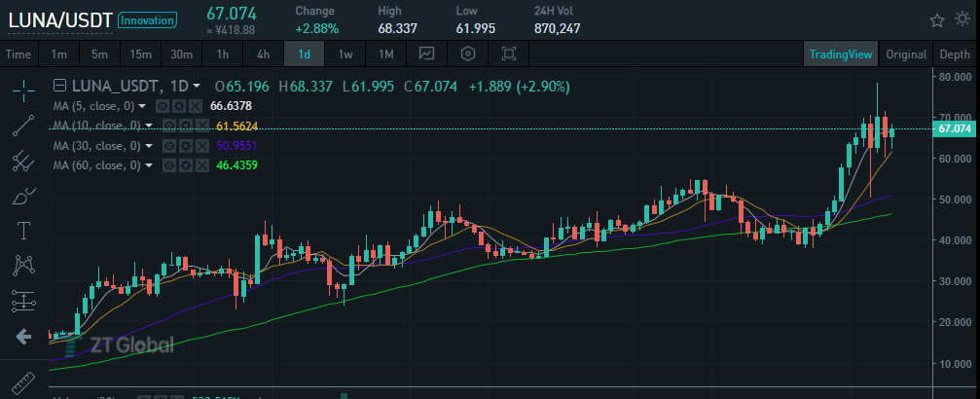Image resolution: width=980 pixels, height=399 pixels.
Task: Switch to the 1m interval
Action: tap(58, 54)
